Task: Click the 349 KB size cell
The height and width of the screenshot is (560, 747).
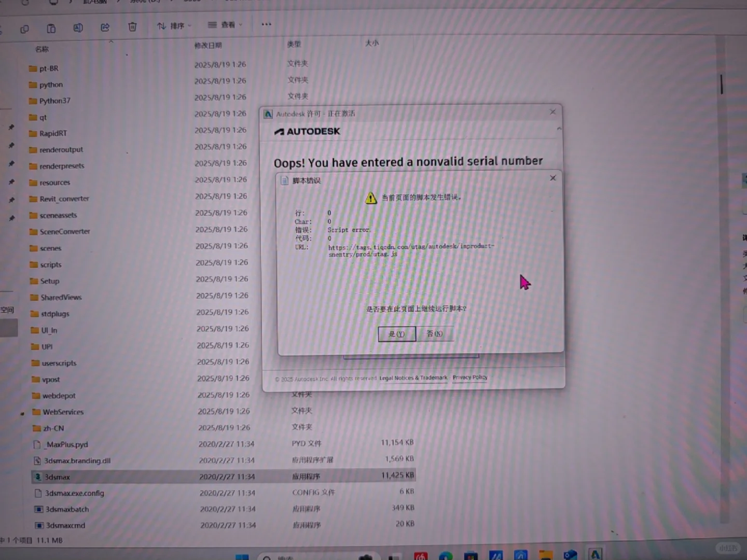Action: (403, 508)
